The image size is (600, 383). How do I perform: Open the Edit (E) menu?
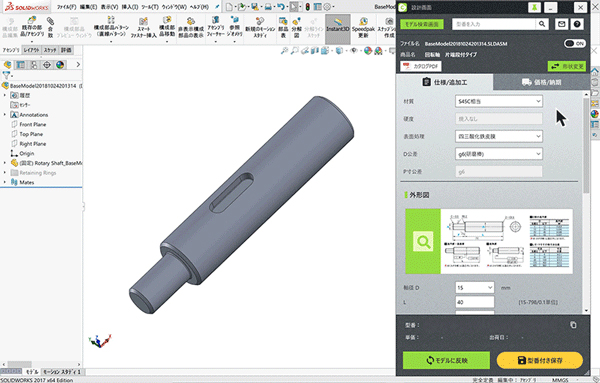pos(88,7)
